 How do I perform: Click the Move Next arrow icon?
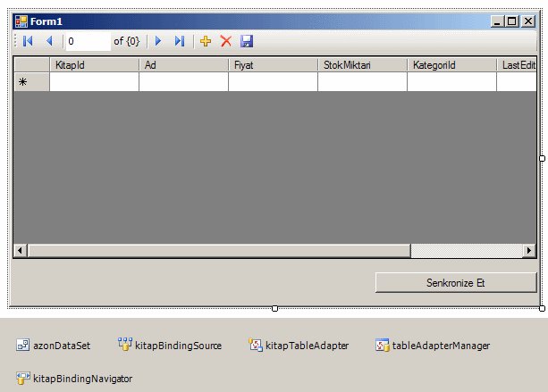[x=158, y=41]
